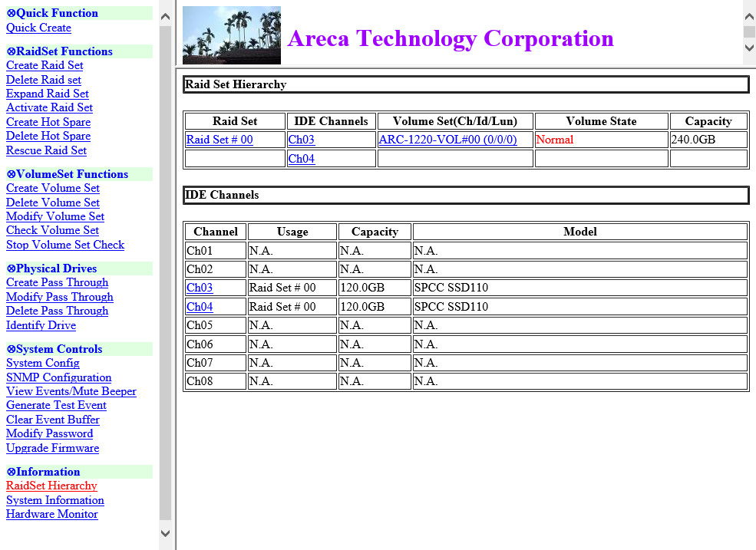Go to Upgrade Firmware
Image resolution: width=756 pixels, height=550 pixels.
pyautogui.click(x=52, y=448)
